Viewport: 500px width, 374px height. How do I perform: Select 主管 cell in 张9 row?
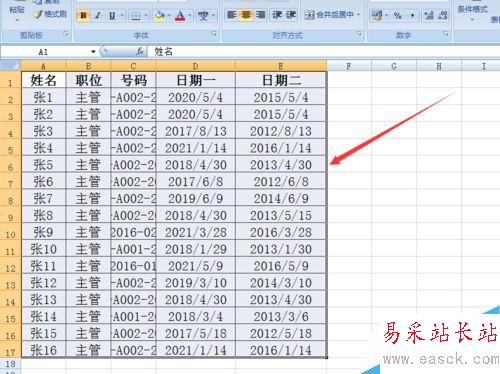(x=88, y=232)
